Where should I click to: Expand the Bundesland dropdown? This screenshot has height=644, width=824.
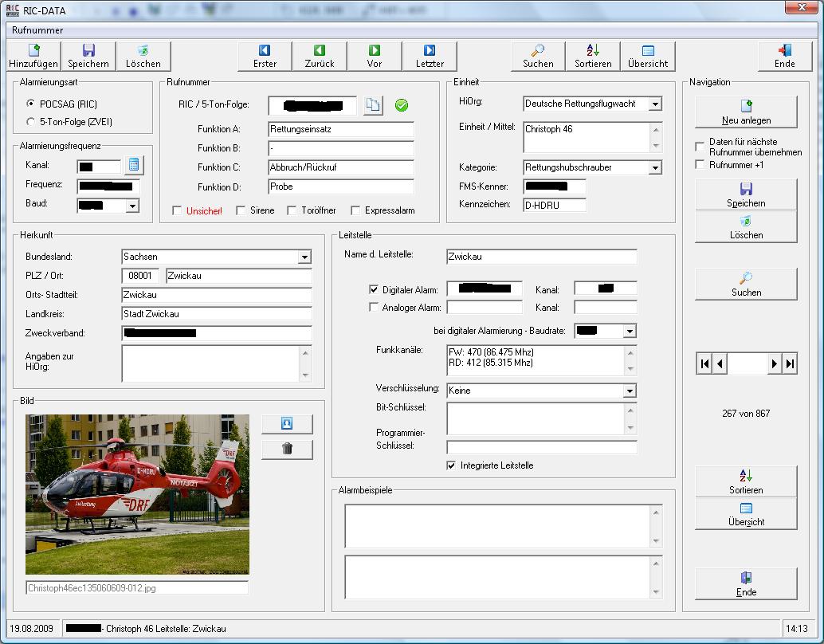pyautogui.click(x=304, y=257)
